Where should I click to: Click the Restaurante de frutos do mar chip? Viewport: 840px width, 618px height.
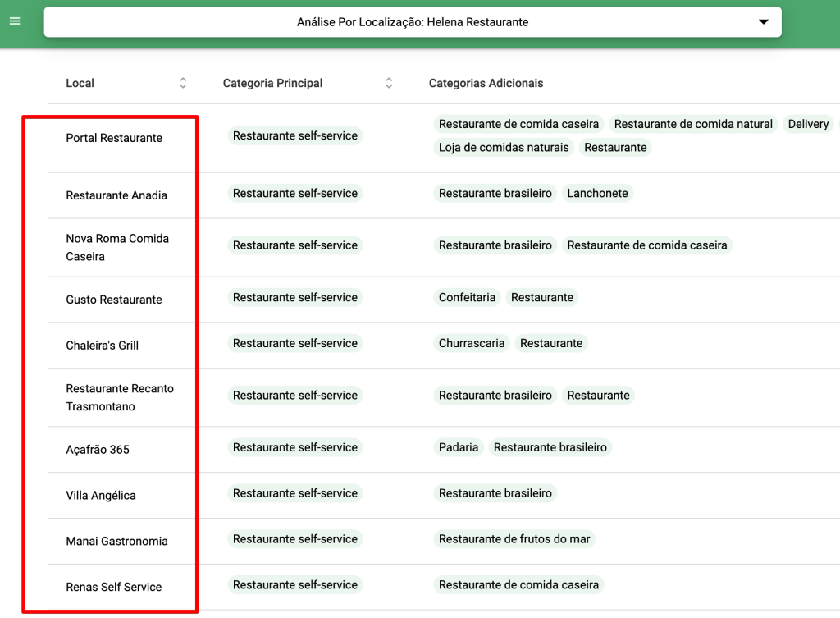click(514, 538)
